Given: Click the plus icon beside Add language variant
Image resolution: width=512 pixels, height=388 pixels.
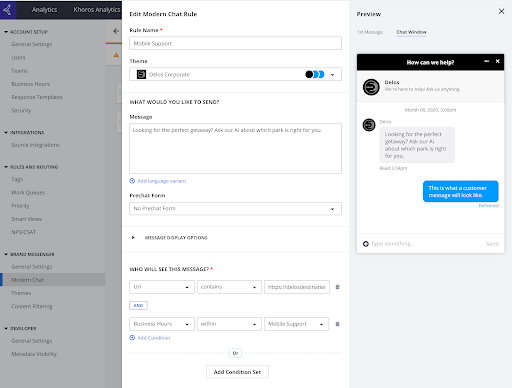Looking at the screenshot, I should [x=132, y=181].
